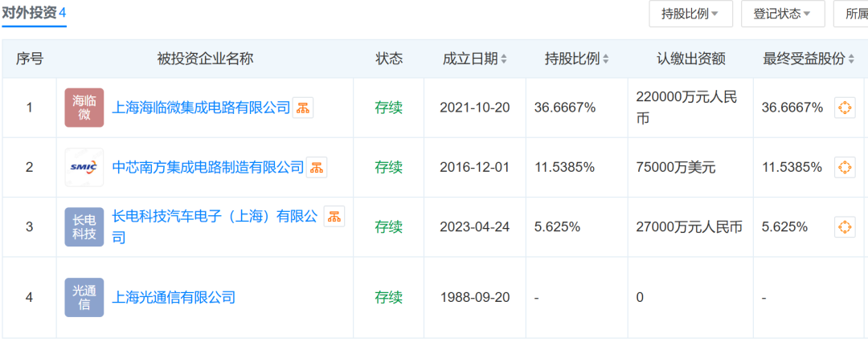This screenshot has width=868, height=342.
Task: Open 中芯南方集成电路制造有限公司 company link
Action: coord(208,167)
